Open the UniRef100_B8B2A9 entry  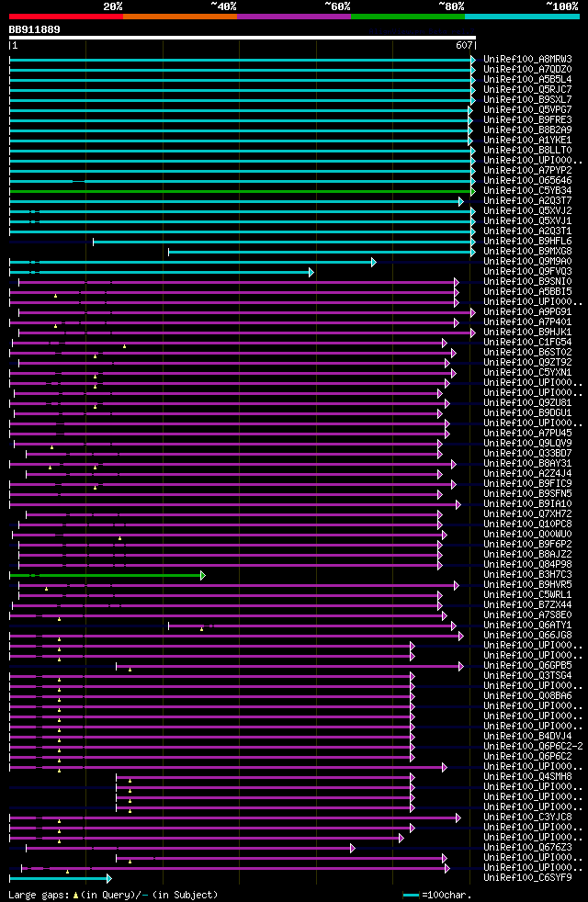pos(527,130)
